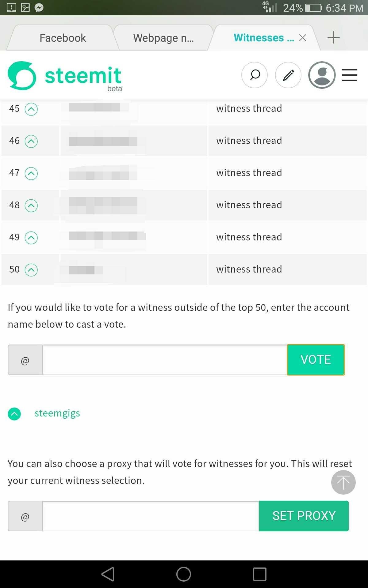Image resolution: width=368 pixels, height=588 pixels.
Task: Open the hamburger menu
Action: [x=350, y=75]
